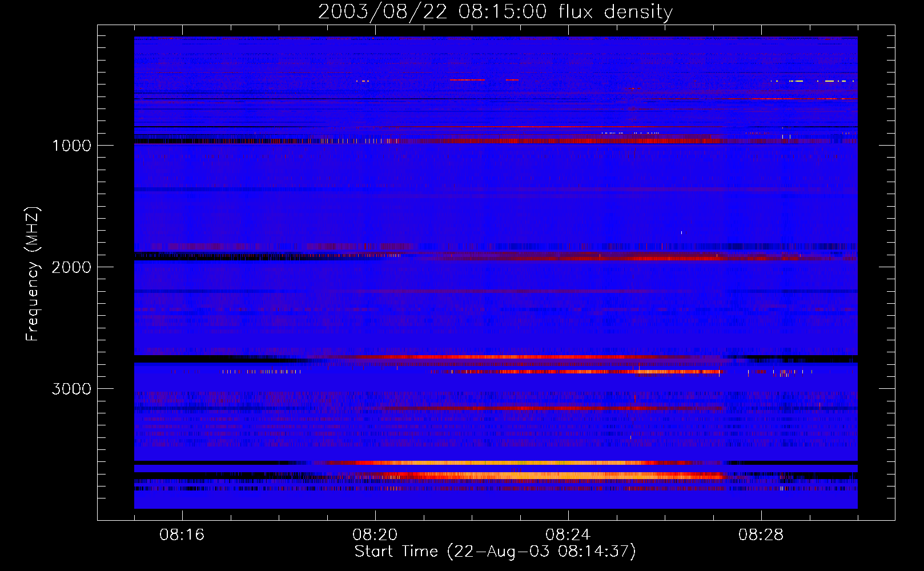Click the 08:28 time axis label
The height and width of the screenshot is (571, 924).
(x=761, y=535)
